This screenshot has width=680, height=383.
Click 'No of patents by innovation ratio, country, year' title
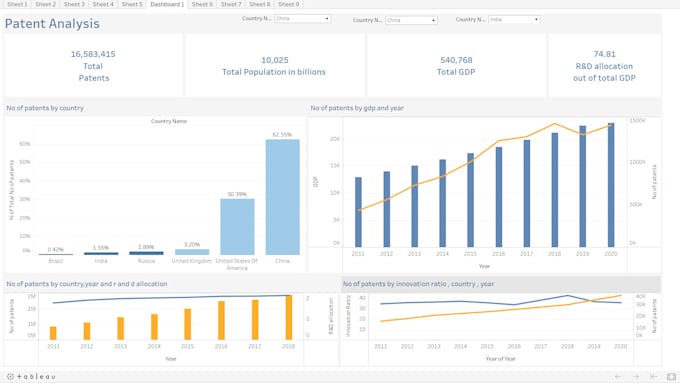[418, 284]
